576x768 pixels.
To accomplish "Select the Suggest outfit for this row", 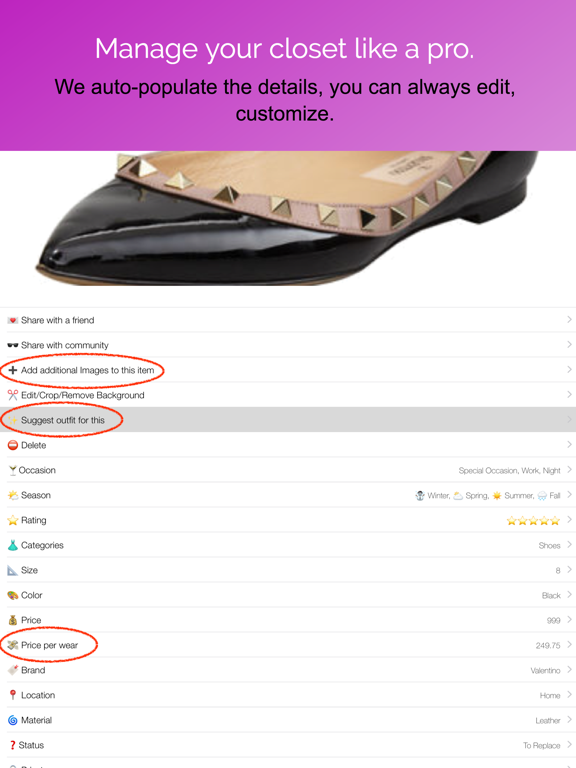I will tap(288, 420).
